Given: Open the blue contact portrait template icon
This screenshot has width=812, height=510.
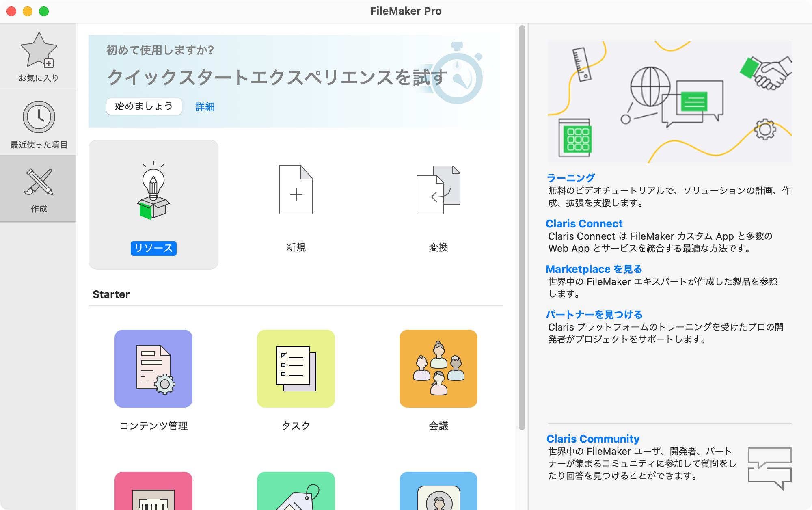Looking at the screenshot, I should point(438,491).
